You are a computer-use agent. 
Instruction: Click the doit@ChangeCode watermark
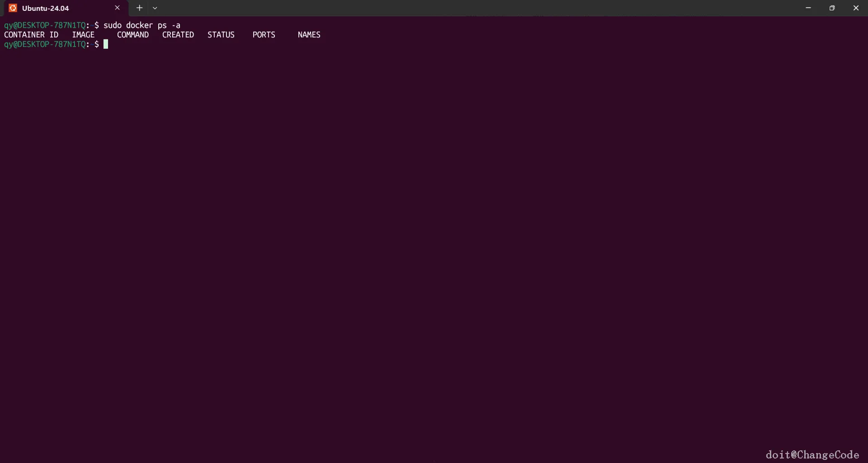[812, 454]
